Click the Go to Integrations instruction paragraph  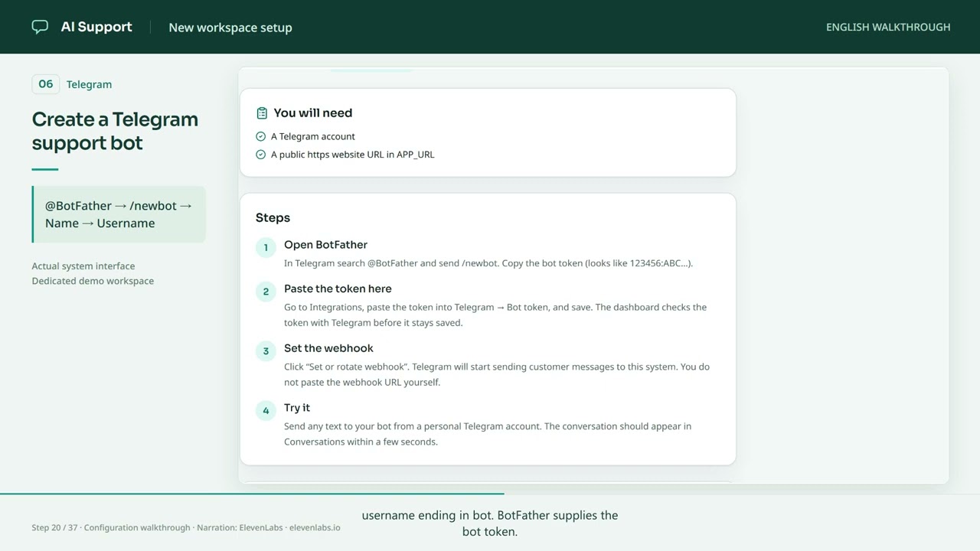495,315
